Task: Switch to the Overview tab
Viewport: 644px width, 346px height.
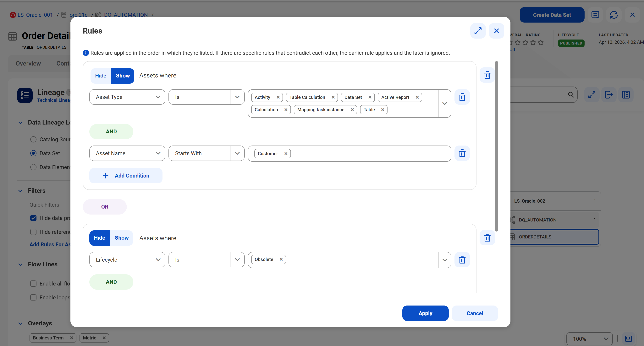Action: (x=28, y=63)
